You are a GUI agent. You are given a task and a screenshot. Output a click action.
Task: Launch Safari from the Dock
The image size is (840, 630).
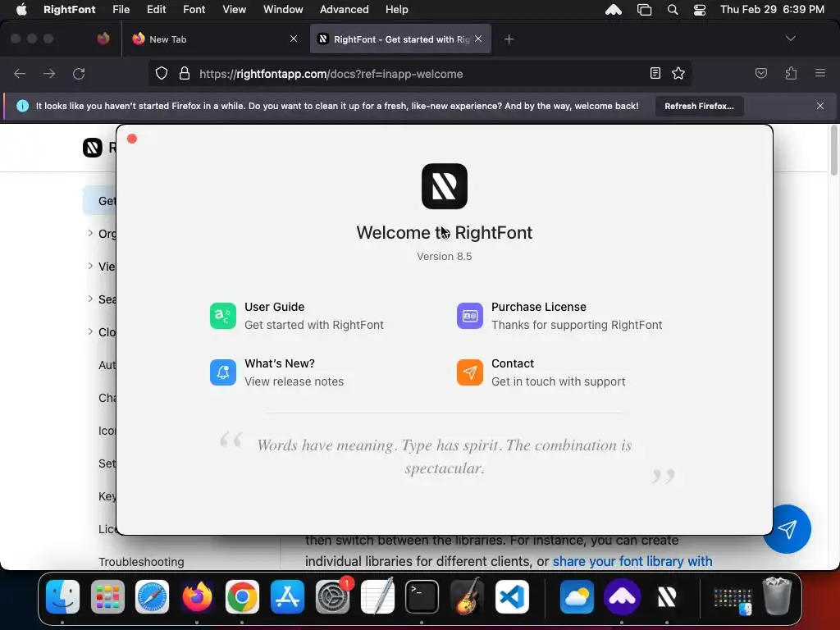[x=152, y=596]
